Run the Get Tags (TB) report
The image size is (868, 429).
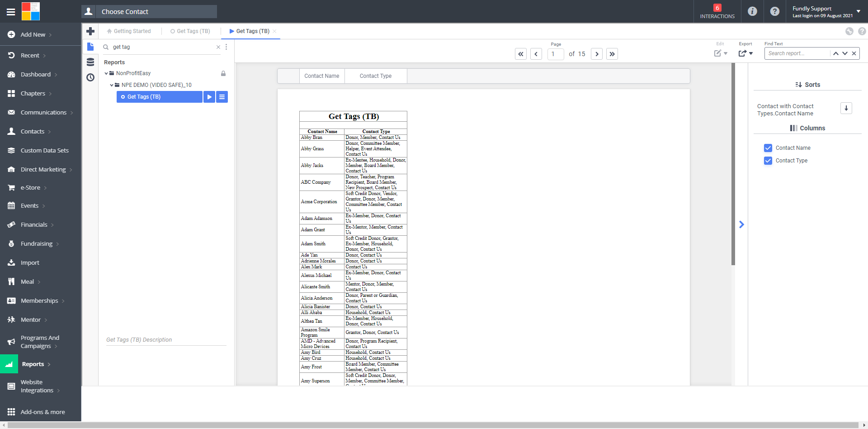point(209,97)
